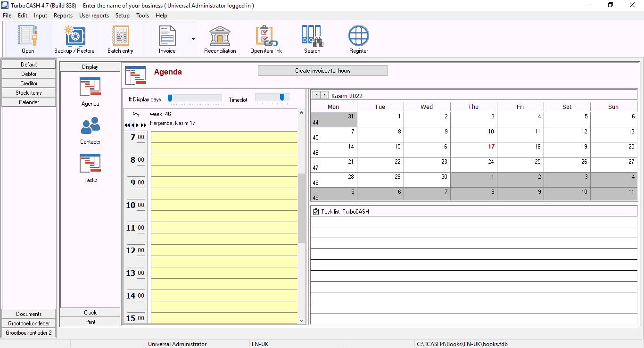Click the 7:00 time slot row
This screenshot has width=644, height=348.
(224, 137)
